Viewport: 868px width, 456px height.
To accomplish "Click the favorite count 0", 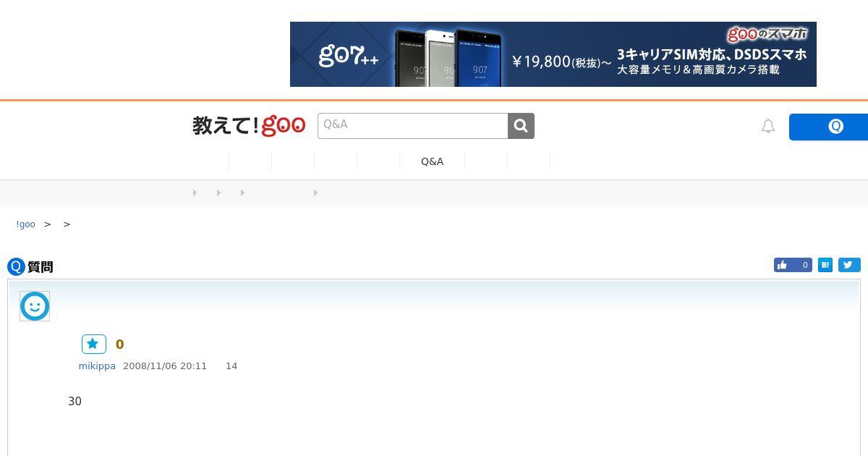I will click(120, 345).
